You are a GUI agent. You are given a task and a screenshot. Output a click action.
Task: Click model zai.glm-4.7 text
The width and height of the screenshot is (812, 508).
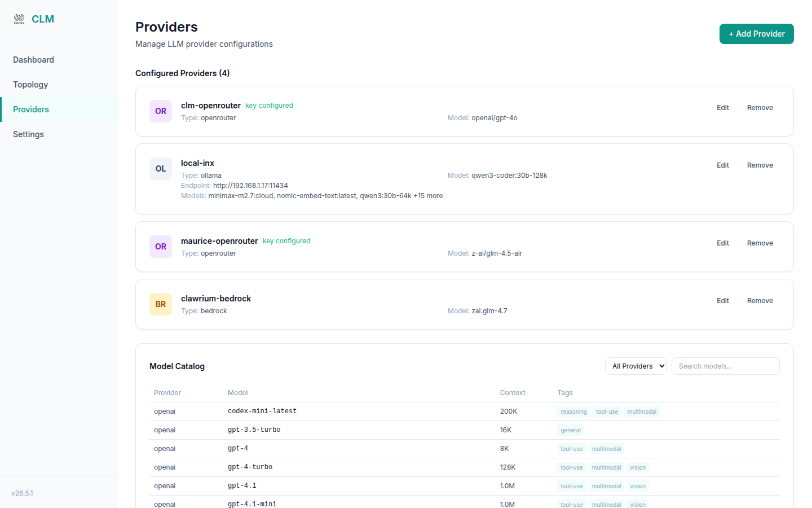tap(489, 311)
